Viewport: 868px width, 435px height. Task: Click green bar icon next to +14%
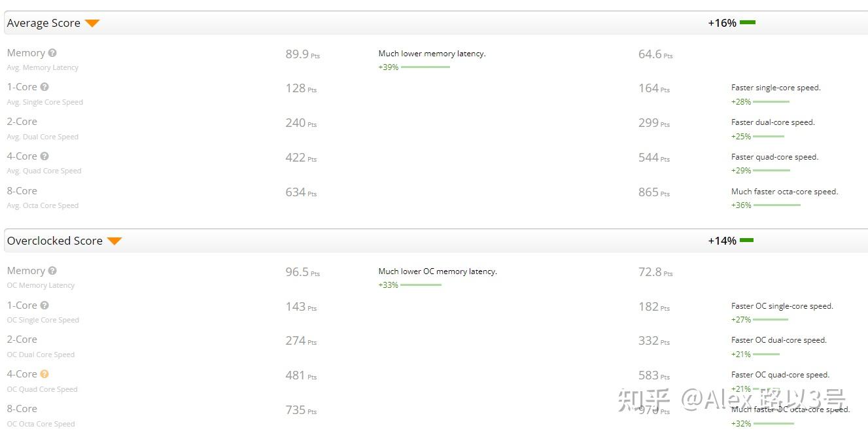pyautogui.click(x=746, y=241)
